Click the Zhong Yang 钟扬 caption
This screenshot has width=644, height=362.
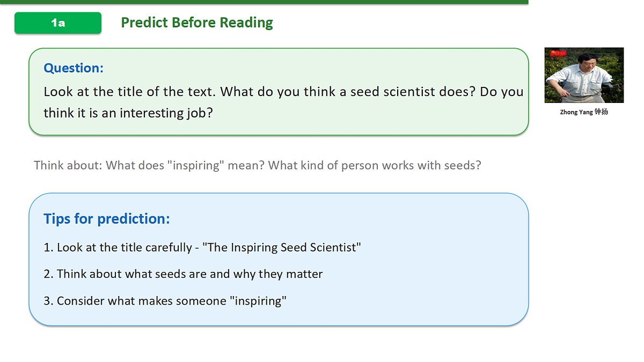(x=584, y=112)
